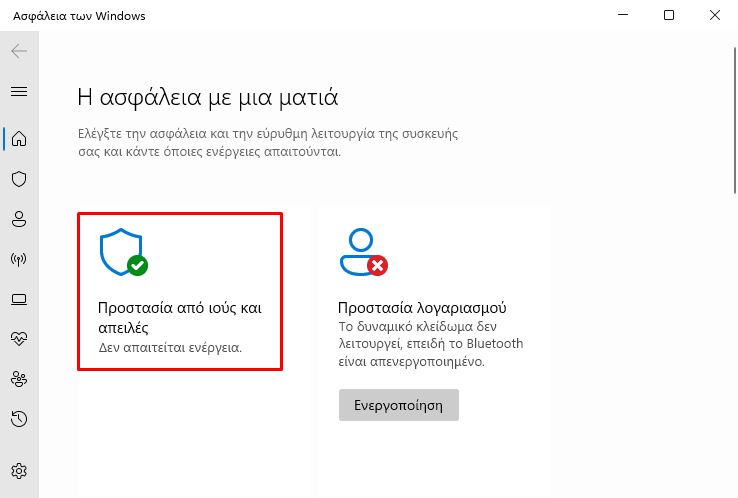This screenshot has width=738, height=498.
Task: Open Προστασία λογαριασμού heading
Action: pos(422,308)
